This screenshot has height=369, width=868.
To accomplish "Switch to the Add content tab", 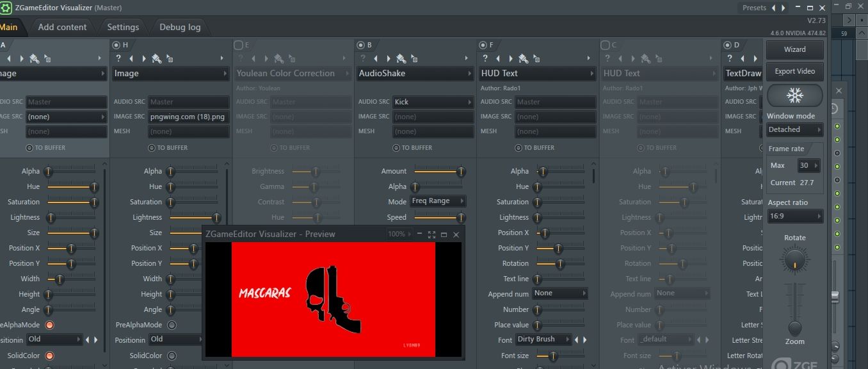I will tap(62, 27).
